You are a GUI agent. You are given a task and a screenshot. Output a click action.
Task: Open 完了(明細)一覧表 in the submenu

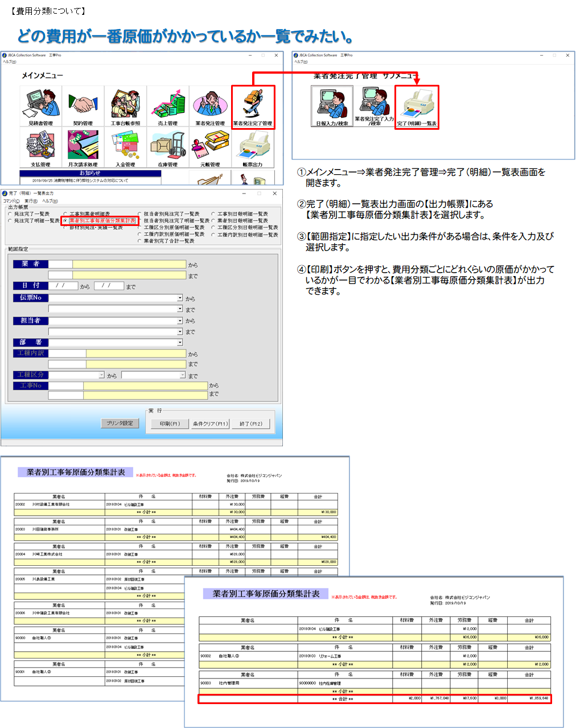417,106
